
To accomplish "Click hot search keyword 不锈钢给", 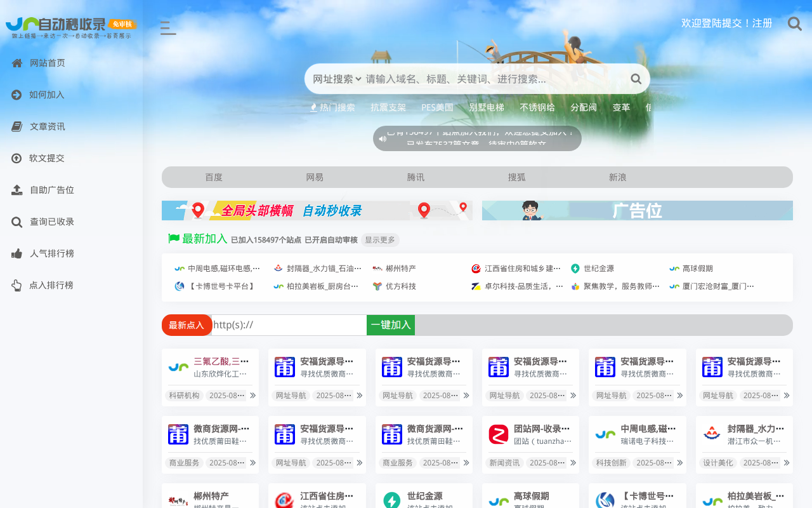I will click(x=537, y=107).
